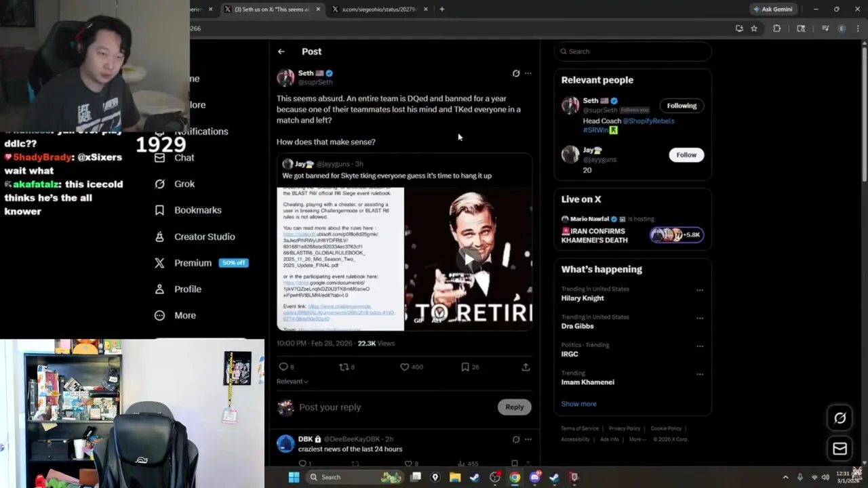Open options for Dra Gibbs trend

pos(700,318)
